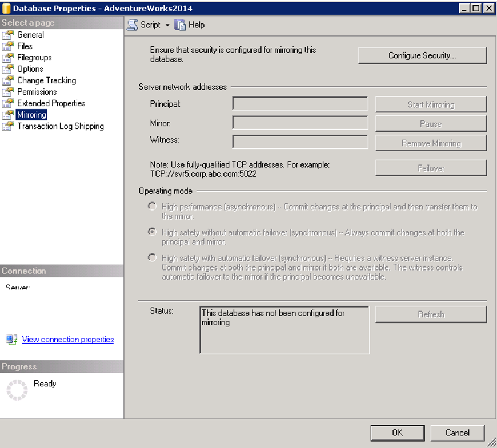
Task: Open Transaction Log Shipping page
Action: pos(60,126)
